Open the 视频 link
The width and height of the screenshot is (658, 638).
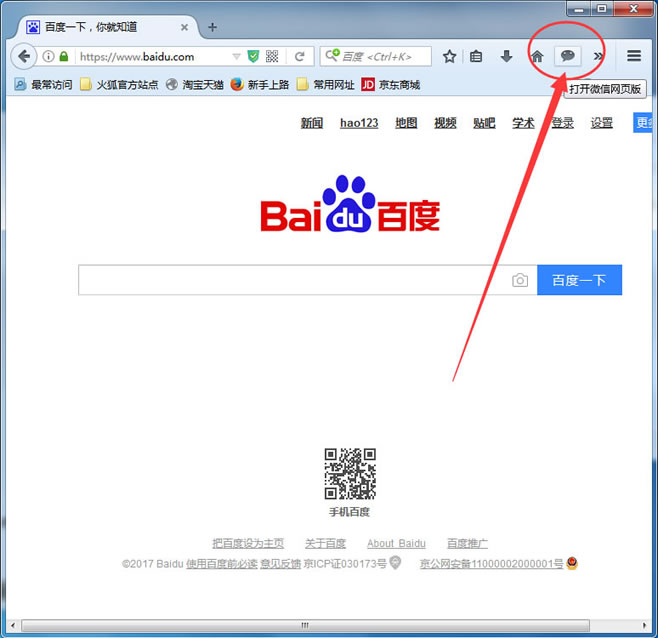coord(445,123)
